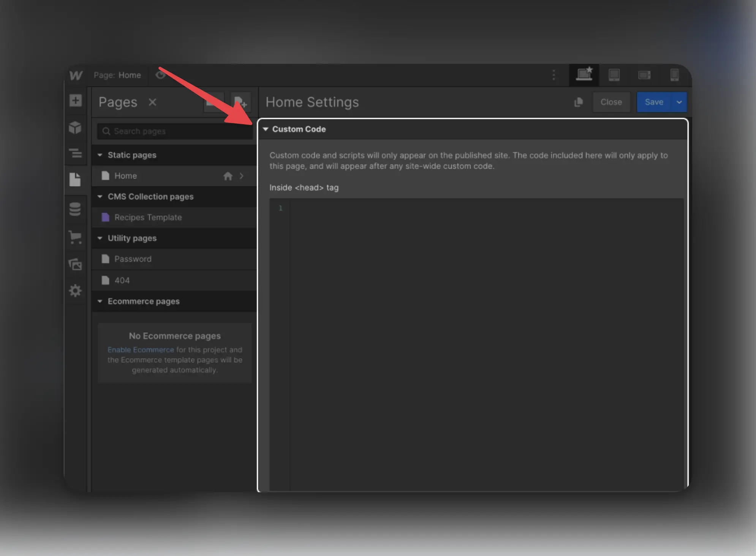Image resolution: width=756 pixels, height=556 pixels.
Task: Select the Home page row
Action: pos(174,176)
